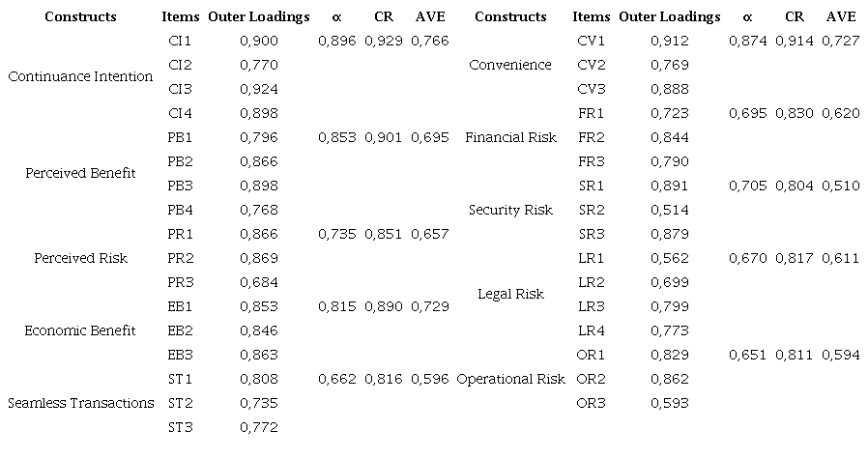The width and height of the screenshot is (868, 459).
Task: Select the Operational Risk construct cell
Action: tap(510, 379)
